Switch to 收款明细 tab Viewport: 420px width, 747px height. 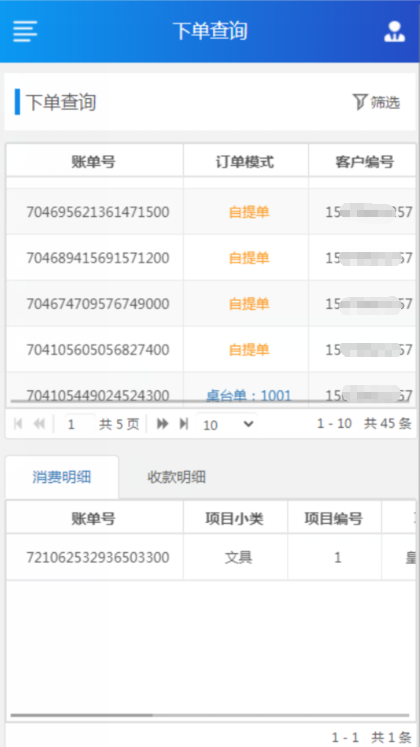pyautogui.click(x=177, y=477)
